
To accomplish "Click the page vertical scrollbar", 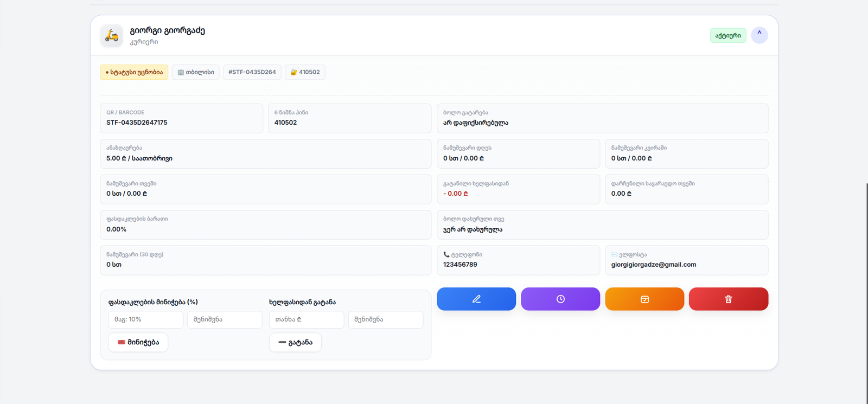I will click(x=866, y=293).
